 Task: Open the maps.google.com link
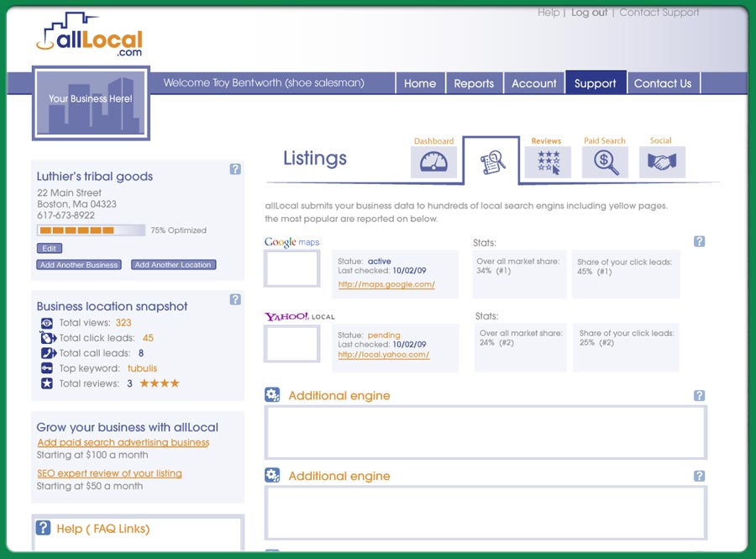[386, 284]
